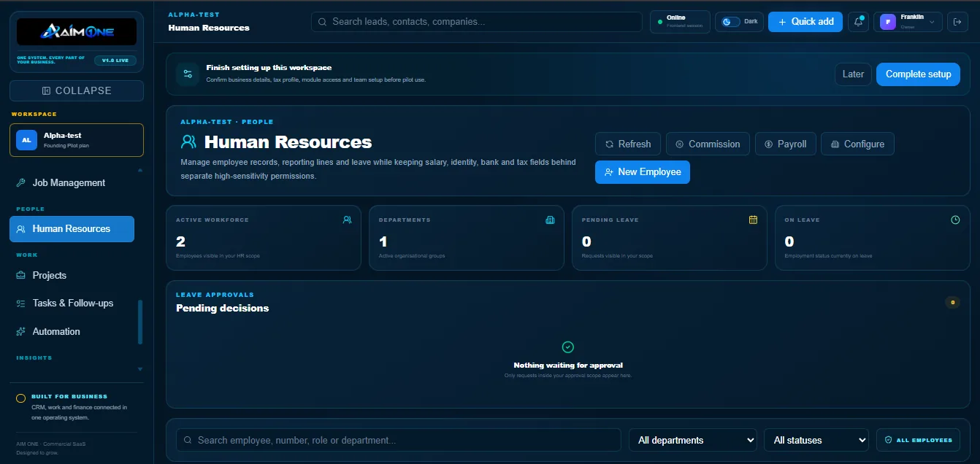Click the sidebar scroll up arrow
This screenshot has width=980, height=464.
[140, 170]
